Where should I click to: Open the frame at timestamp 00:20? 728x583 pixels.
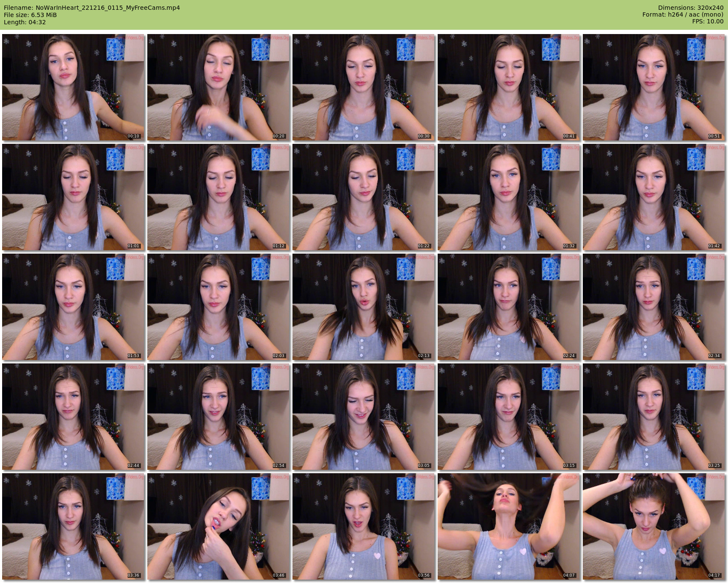[218, 87]
